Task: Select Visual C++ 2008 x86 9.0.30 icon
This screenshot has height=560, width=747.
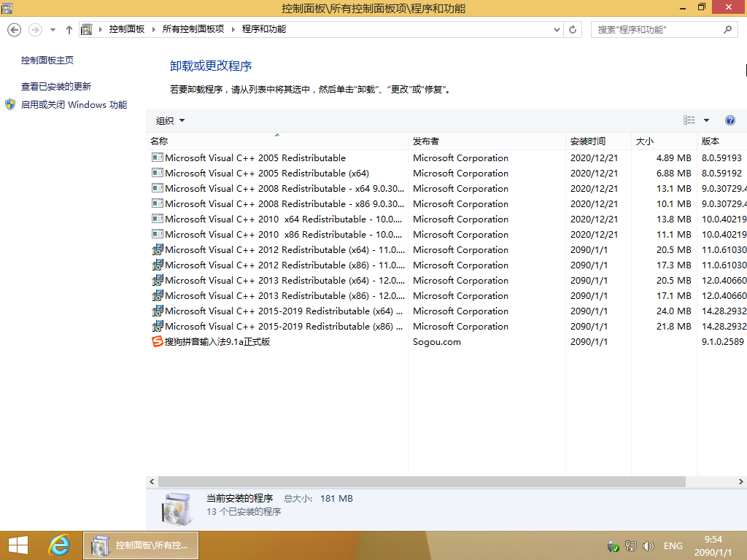Action: coord(158,203)
